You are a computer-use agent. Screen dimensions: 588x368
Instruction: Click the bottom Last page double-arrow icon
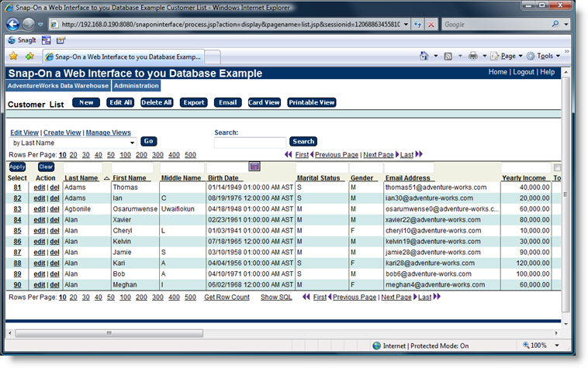coord(437,297)
